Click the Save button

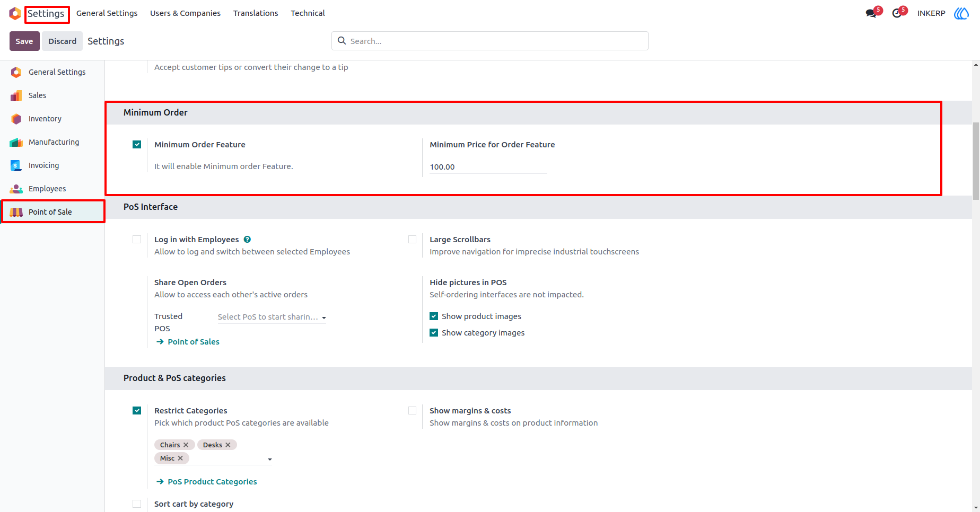24,41
